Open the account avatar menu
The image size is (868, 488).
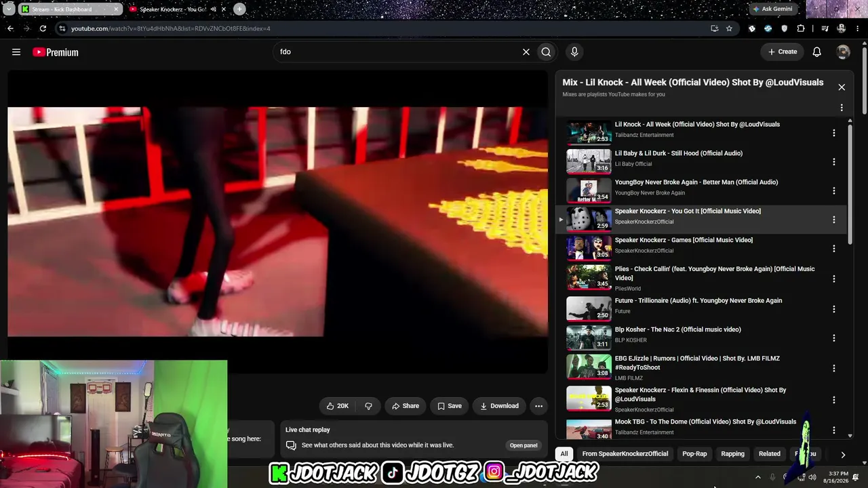pos(843,52)
